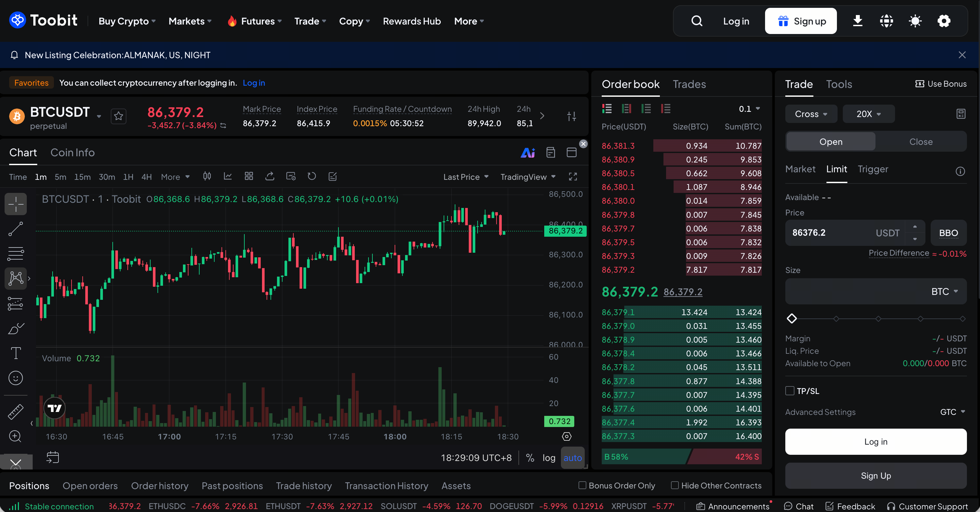Open the calculator icon in trade panel
This screenshot has width=980, height=512.
point(961,114)
